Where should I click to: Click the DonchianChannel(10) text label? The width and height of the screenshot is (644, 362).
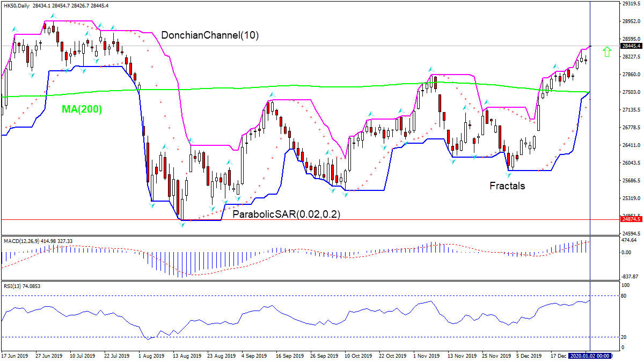tap(210, 35)
